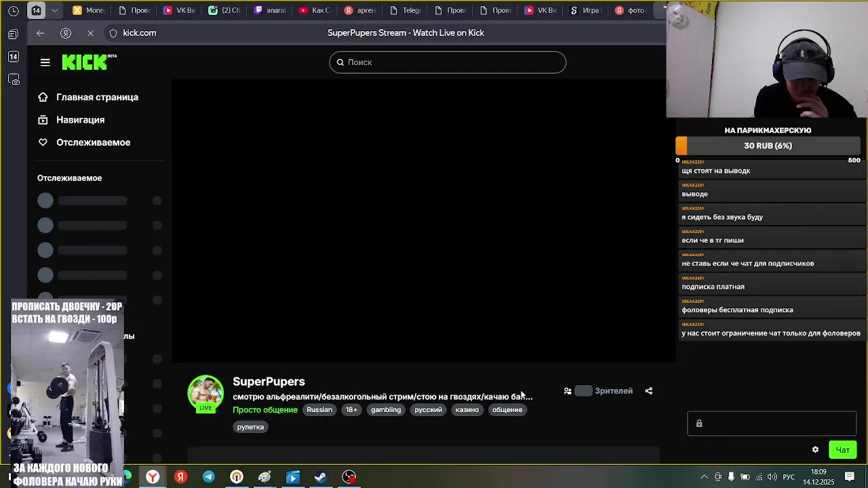Screen dimensions: 868x488
Task: Click the locked chat message input
Action: pos(772,424)
